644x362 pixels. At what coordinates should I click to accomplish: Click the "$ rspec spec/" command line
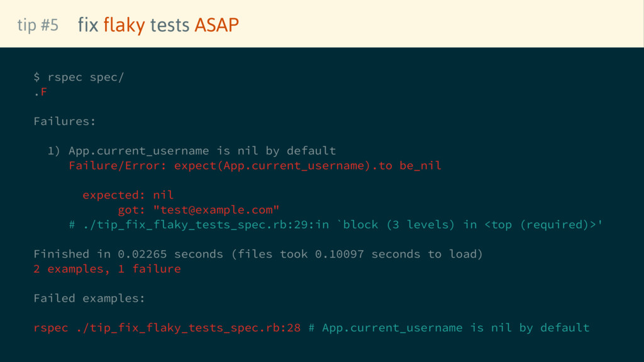[79, 77]
